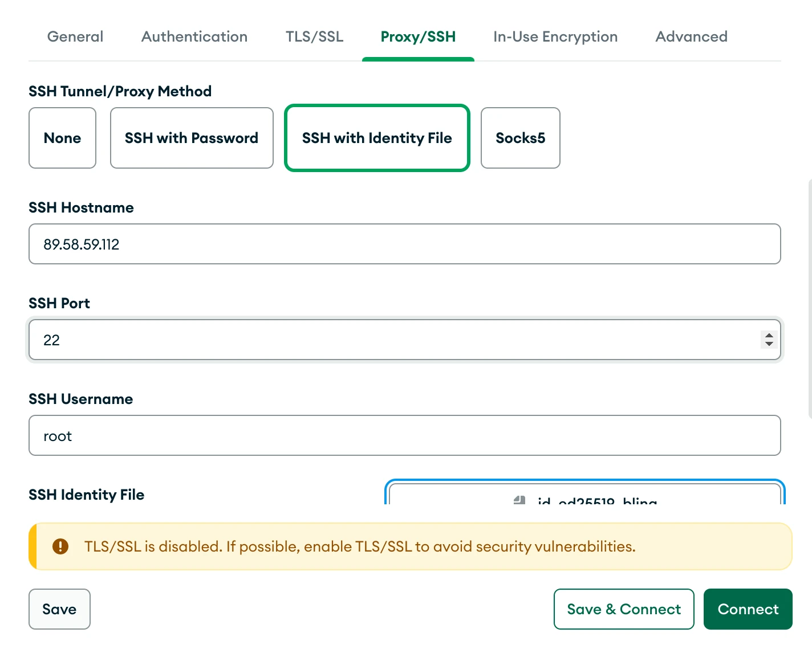Click the file icon in SSH Identity File field
This screenshot has height=645, width=812.
[518, 500]
